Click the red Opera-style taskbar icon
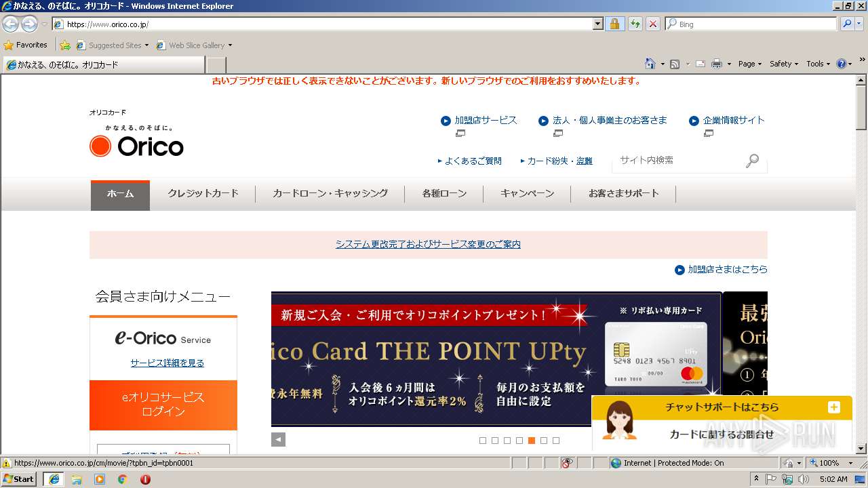The width and height of the screenshot is (868, 488). tap(145, 479)
